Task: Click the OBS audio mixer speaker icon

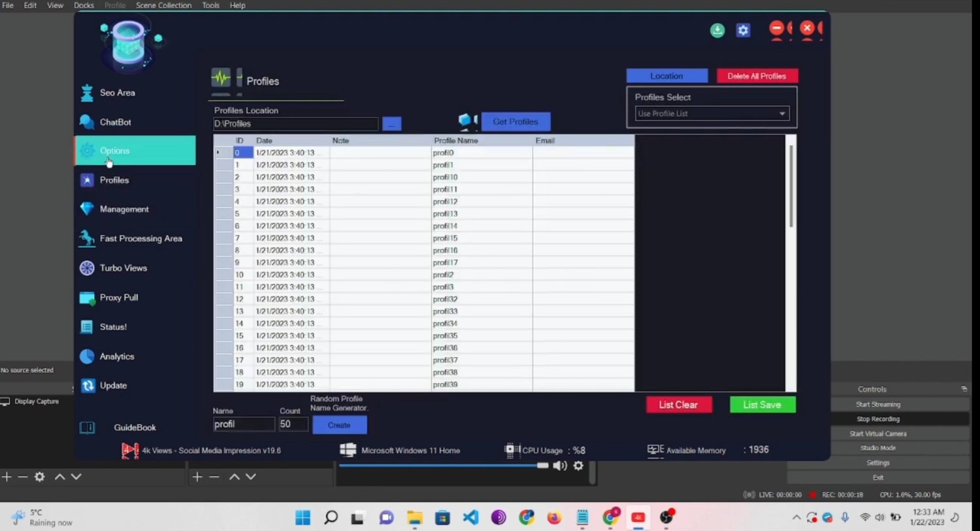Action: coord(560,466)
